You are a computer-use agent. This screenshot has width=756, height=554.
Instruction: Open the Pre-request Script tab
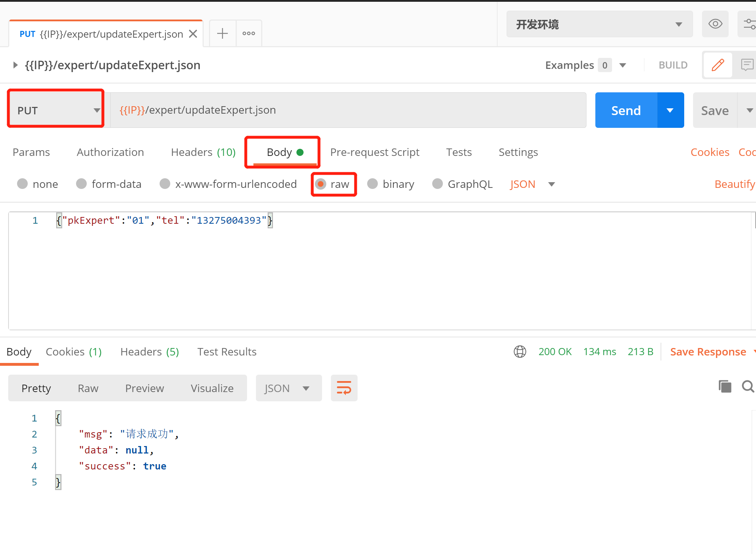(x=375, y=152)
